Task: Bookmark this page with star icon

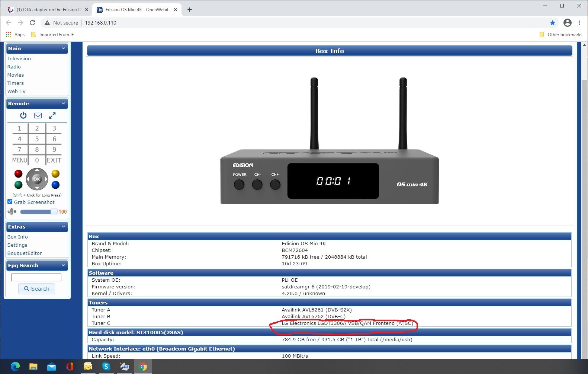Action: pyautogui.click(x=553, y=23)
